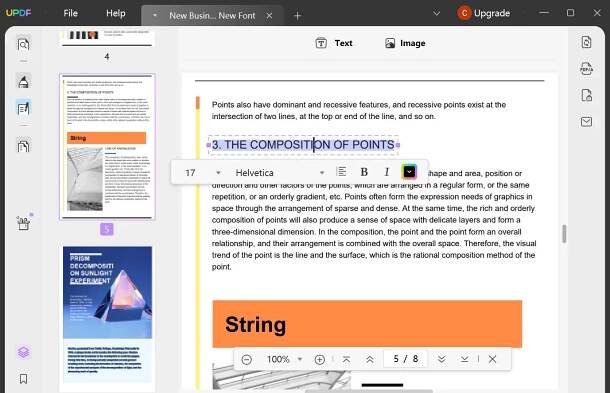Viewport: 610px width, 393px height.
Task: Zoom in with the plus button
Action: 319,359
